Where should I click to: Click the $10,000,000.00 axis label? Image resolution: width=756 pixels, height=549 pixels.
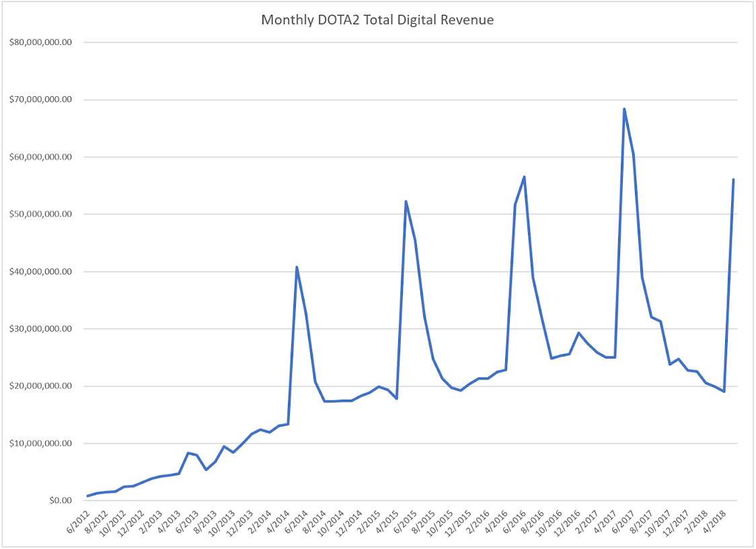click(x=40, y=443)
